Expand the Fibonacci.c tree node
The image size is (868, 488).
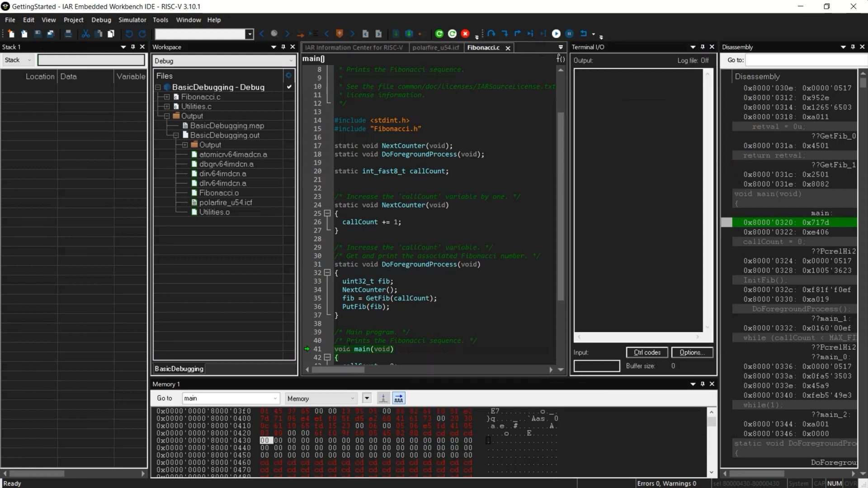[167, 97]
